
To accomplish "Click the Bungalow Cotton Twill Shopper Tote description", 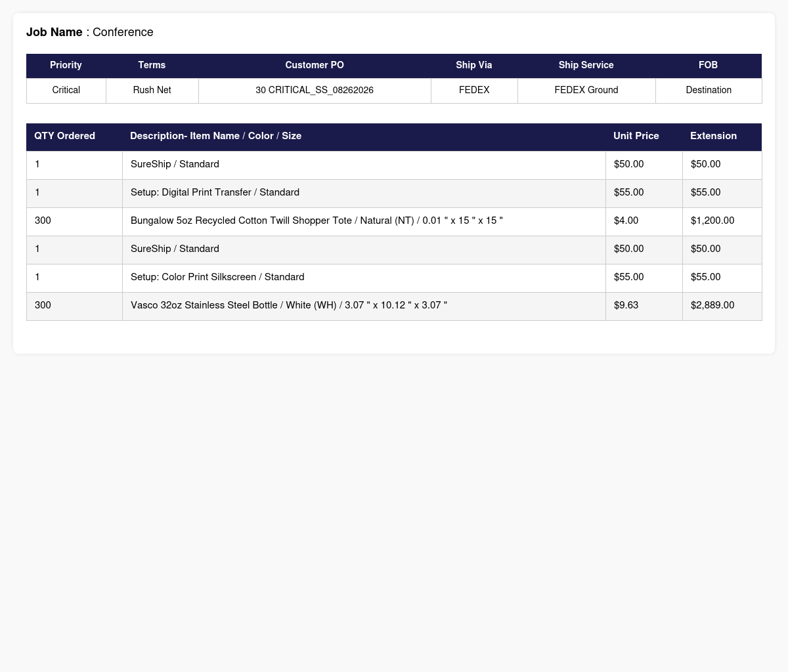I will 317,221.
